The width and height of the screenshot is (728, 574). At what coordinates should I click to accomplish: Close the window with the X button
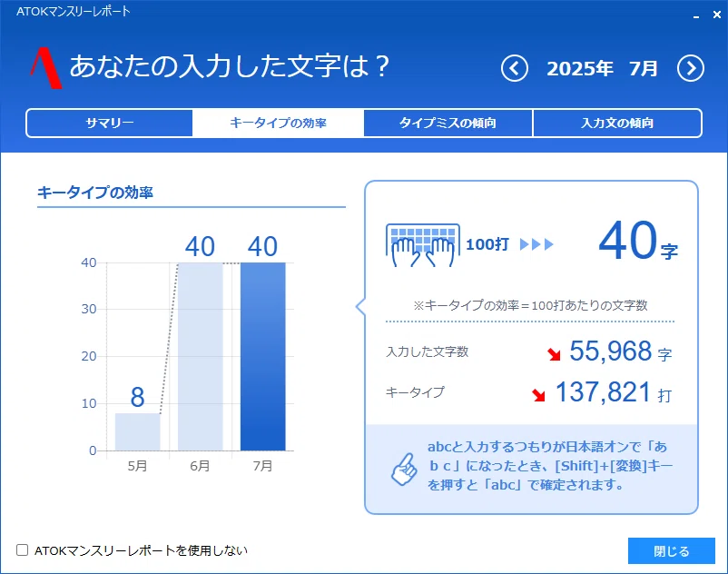pyautogui.click(x=717, y=15)
